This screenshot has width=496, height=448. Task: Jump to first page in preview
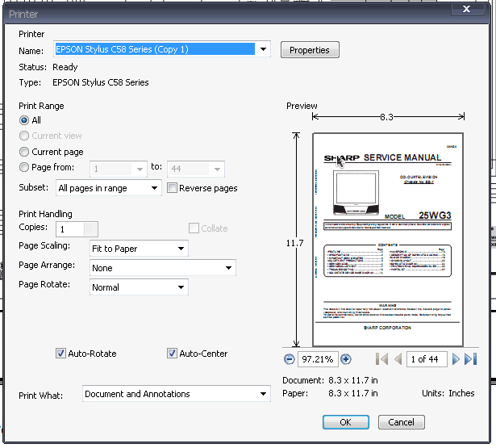(381, 359)
